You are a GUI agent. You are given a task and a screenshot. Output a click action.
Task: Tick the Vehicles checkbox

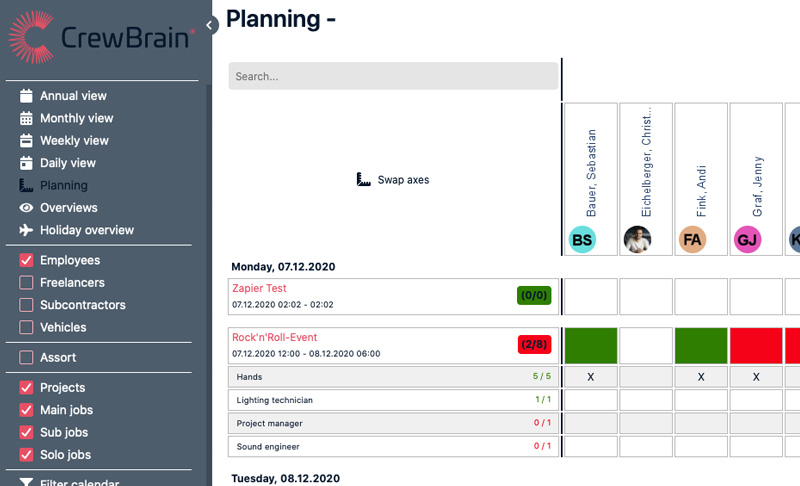point(27,327)
